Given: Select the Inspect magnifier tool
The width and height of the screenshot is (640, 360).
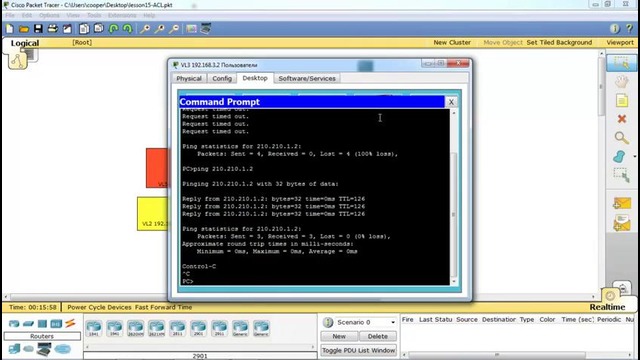Looking at the screenshot, I should coord(621,138).
